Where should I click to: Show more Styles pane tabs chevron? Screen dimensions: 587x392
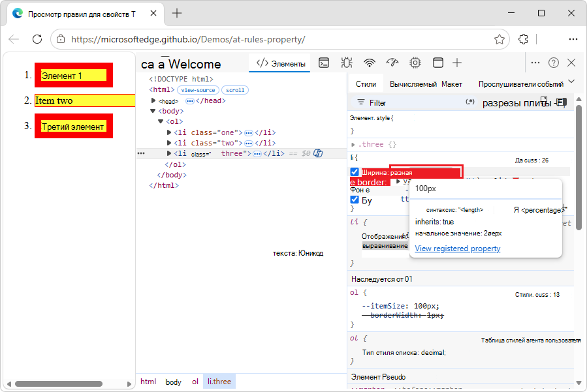571,81
